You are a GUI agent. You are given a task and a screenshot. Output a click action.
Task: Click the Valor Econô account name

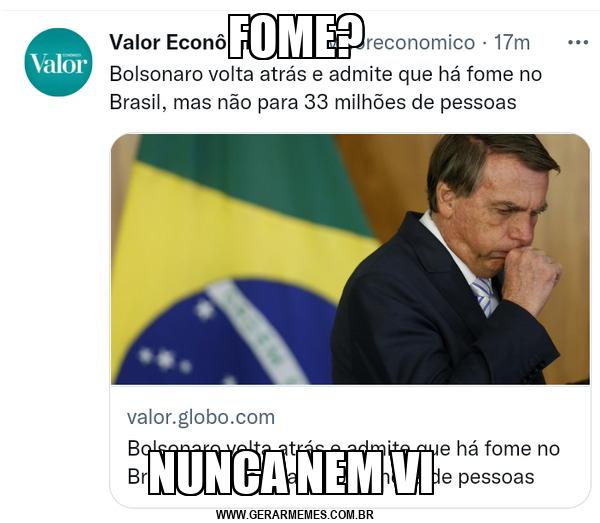[x=168, y=42]
